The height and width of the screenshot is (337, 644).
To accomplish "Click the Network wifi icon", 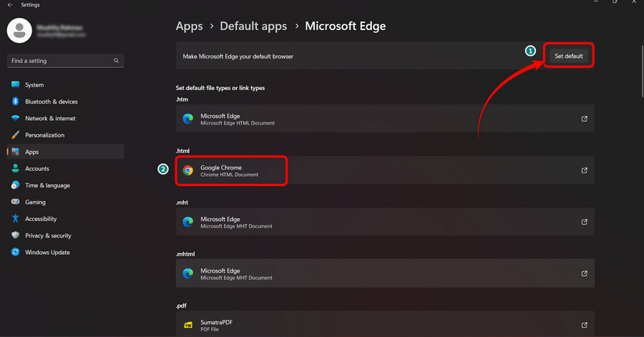I will pos(16,118).
